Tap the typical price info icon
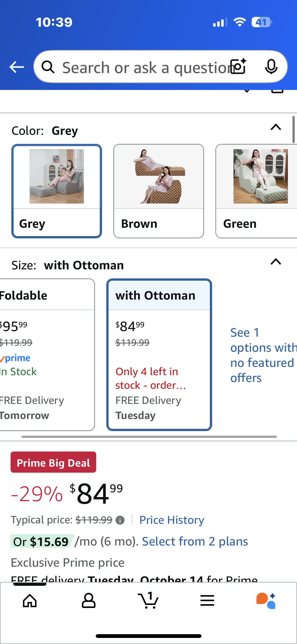 click(120, 520)
